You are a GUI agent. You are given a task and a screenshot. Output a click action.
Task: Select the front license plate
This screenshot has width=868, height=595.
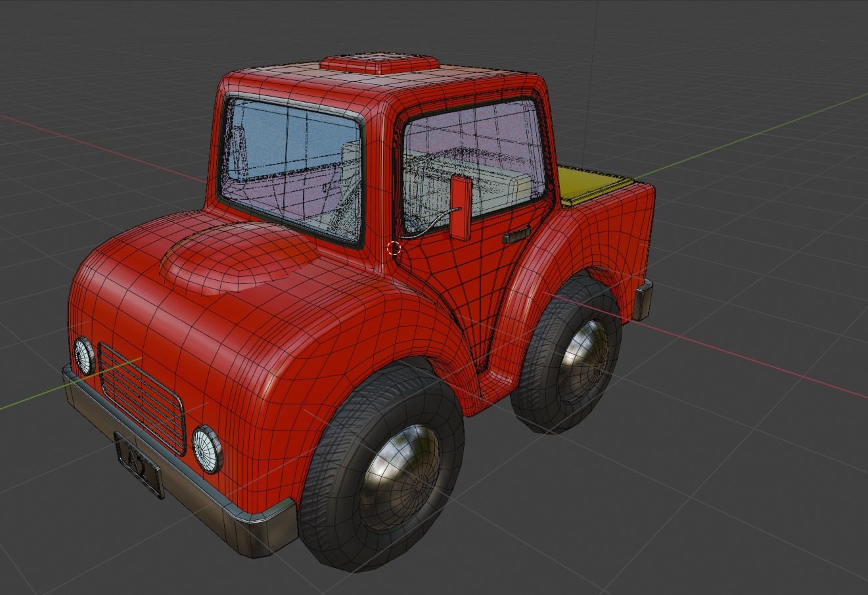(x=139, y=465)
